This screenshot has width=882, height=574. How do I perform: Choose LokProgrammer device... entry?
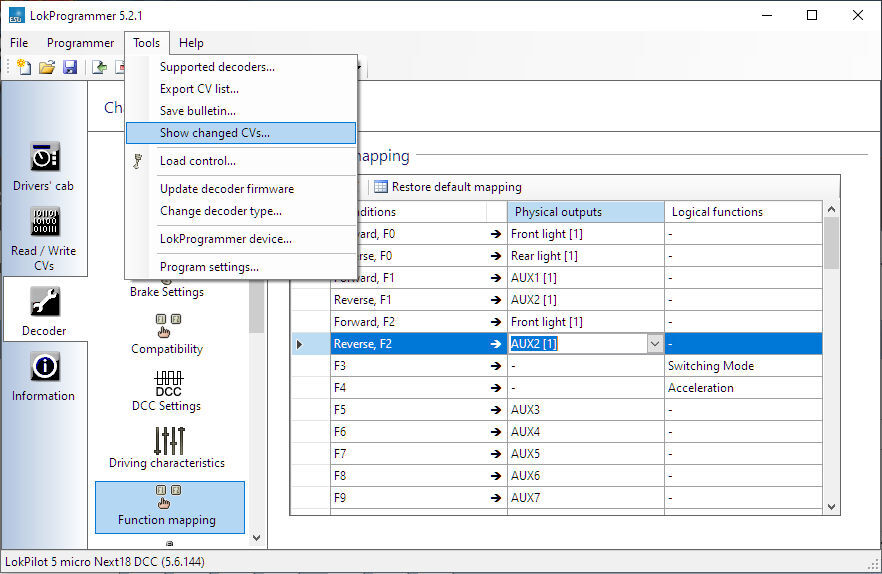point(241,239)
